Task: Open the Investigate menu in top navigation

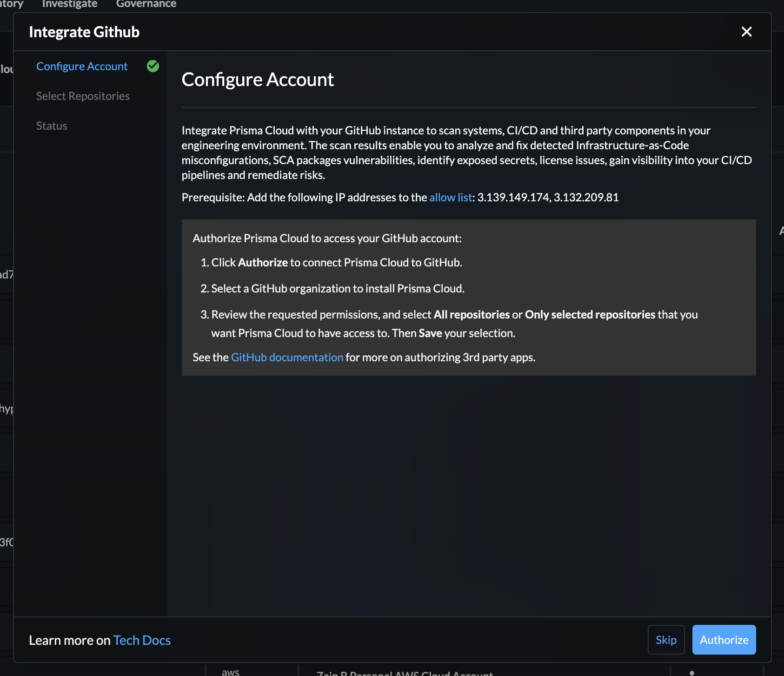Action: 70,4
